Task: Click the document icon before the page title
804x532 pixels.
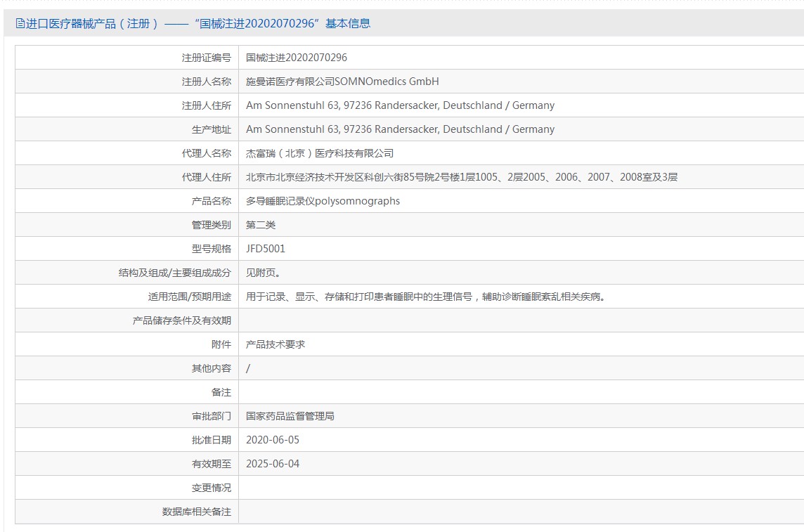Action: [20, 24]
